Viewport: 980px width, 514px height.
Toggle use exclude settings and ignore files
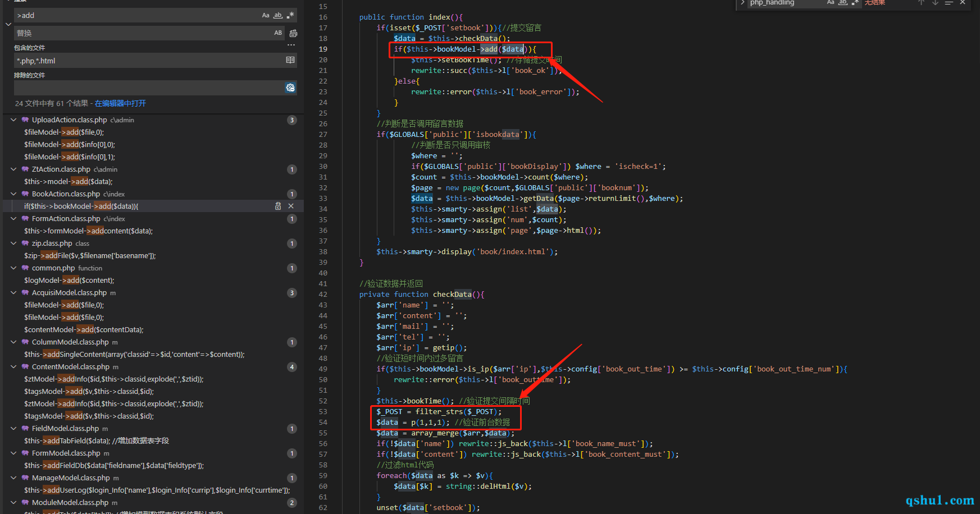tap(290, 88)
